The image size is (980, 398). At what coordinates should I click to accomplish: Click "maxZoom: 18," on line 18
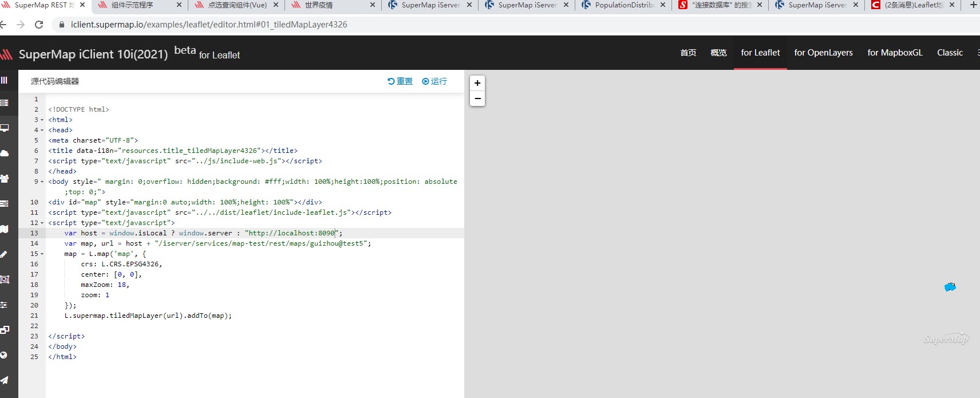(x=105, y=285)
